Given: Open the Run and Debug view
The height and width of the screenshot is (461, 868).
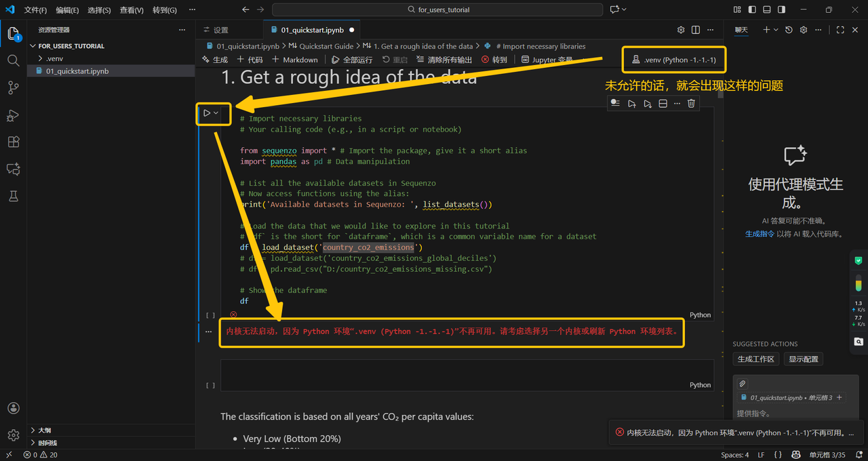Looking at the screenshot, I should point(13,116).
